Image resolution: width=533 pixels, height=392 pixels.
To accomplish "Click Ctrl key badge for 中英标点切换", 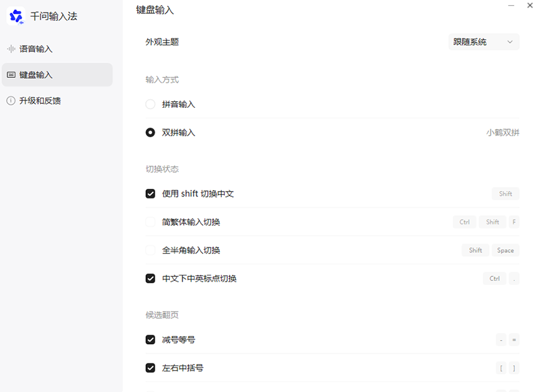I will [x=494, y=278].
